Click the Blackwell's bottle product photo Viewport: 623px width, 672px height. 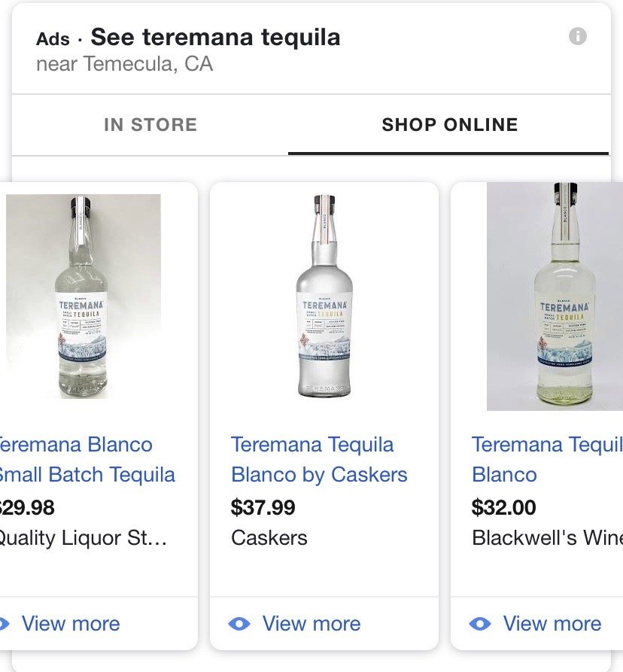tap(555, 296)
